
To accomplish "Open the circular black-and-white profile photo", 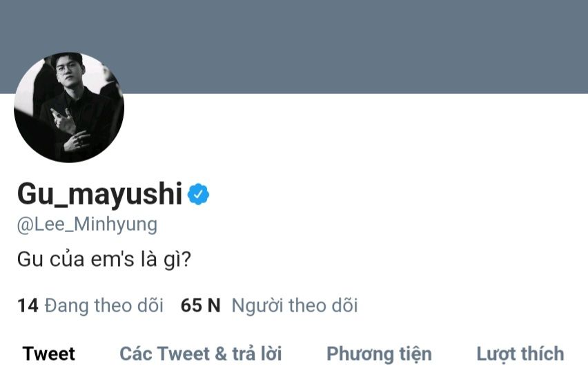I will (x=69, y=107).
